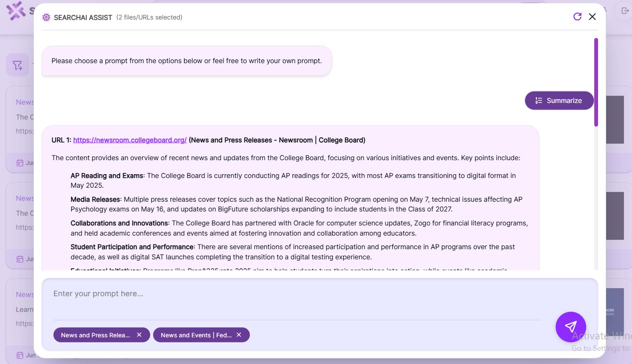The width and height of the screenshot is (632, 364).
Task: Click the calendar icon on first background card
Action: 20,163
